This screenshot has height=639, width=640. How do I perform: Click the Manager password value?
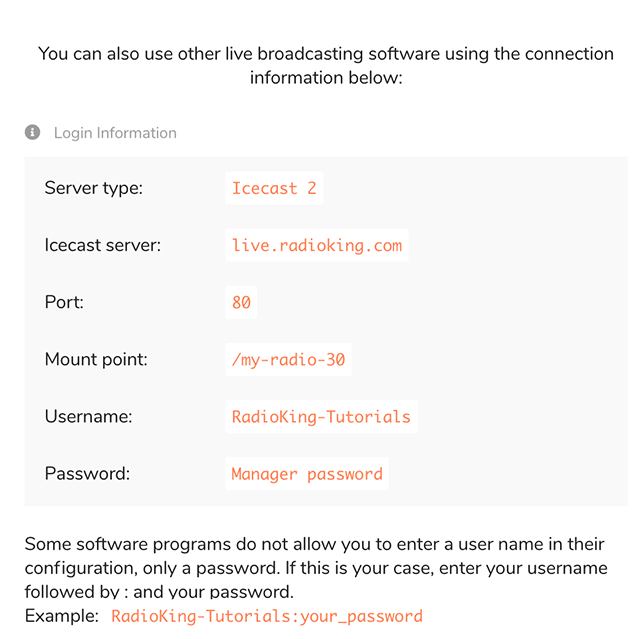pyautogui.click(x=306, y=474)
